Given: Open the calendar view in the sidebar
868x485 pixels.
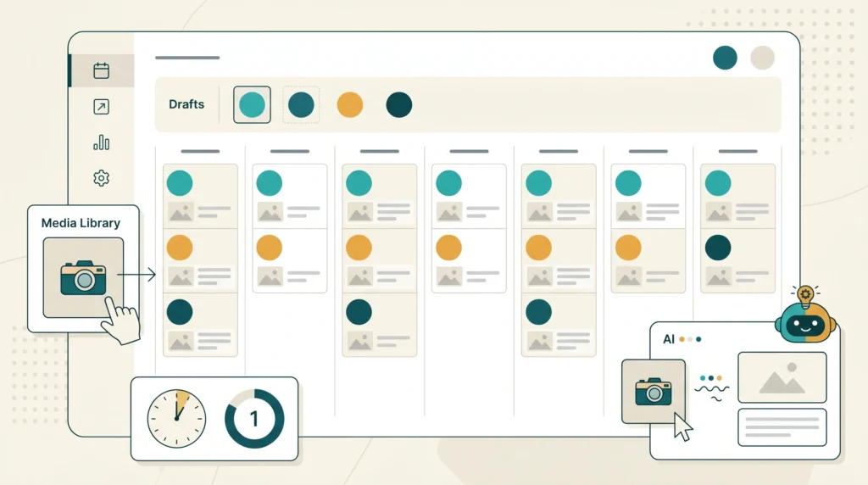Looking at the screenshot, I should point(102,71).
